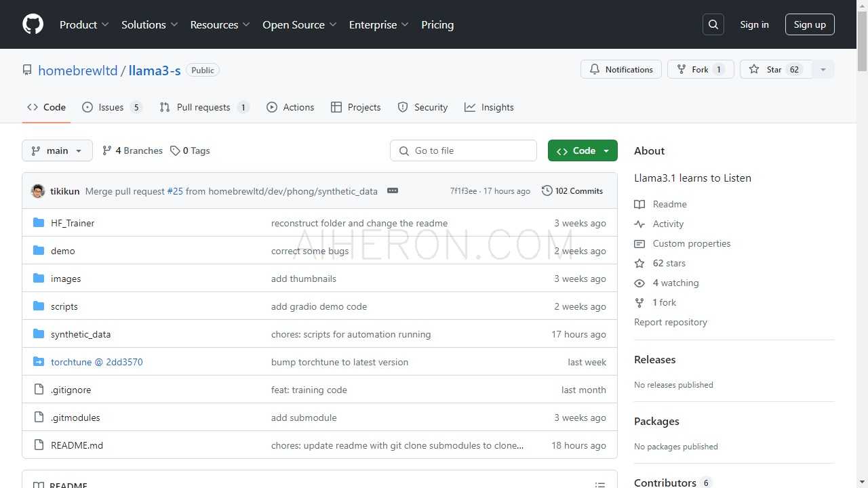Open the Enterprise menu

click(378, 24)
